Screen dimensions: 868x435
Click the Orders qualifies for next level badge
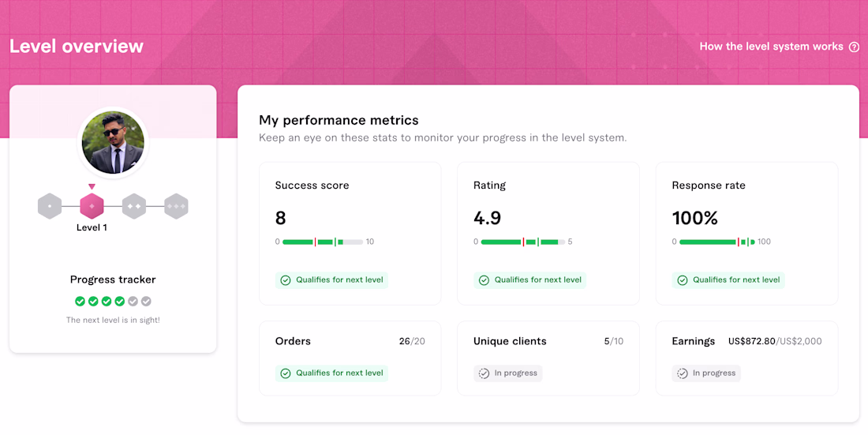pyautogui.click(x=331, y=373)
